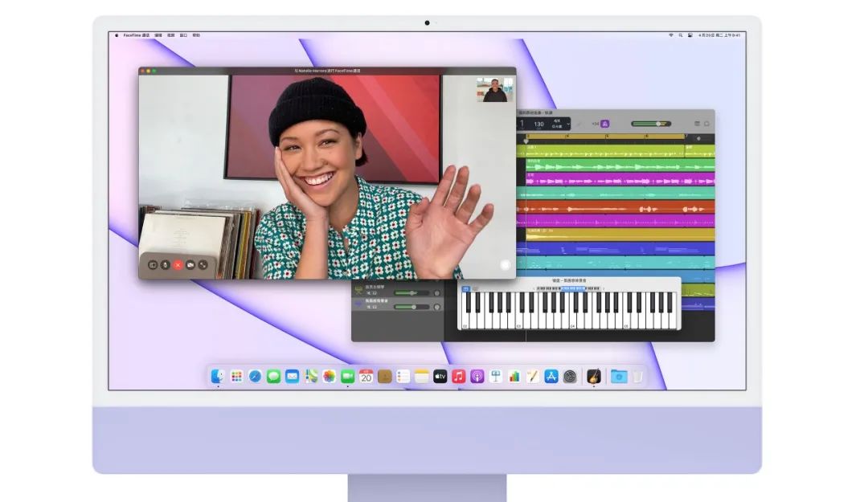868x502 pixels.
Task: Launch Music app from the Dock
Action: pyautogui.click(x=458, y=376)
